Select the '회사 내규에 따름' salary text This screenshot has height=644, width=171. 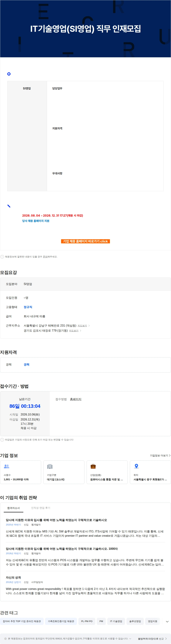tap(34, 316)
